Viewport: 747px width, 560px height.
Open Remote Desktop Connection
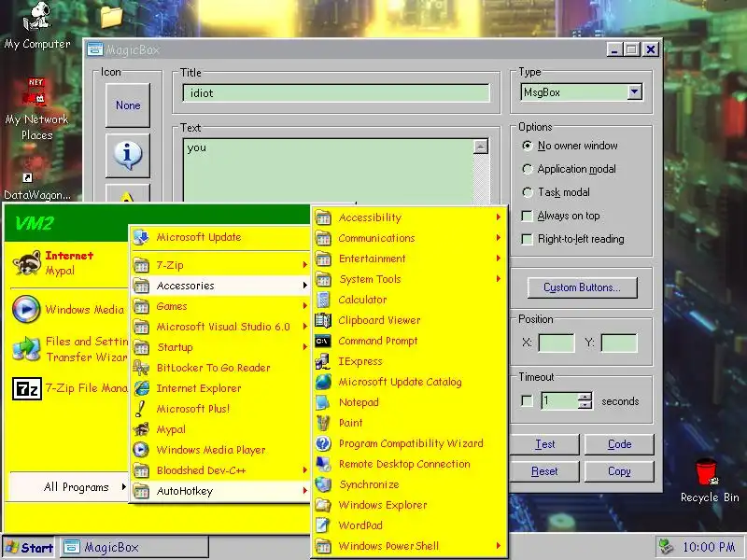pyautogui.click(x=404, y=463)
